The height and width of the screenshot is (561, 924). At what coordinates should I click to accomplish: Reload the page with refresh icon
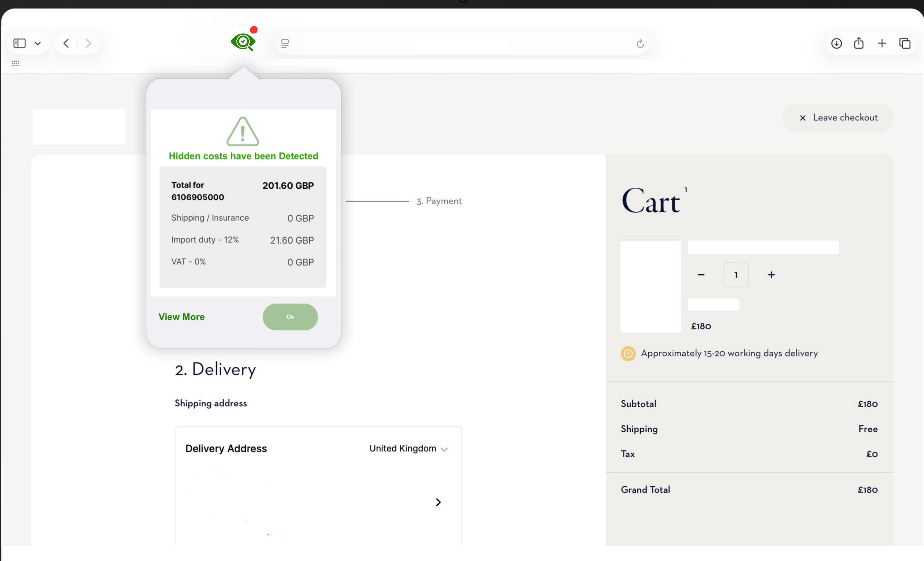coord(640,44)
